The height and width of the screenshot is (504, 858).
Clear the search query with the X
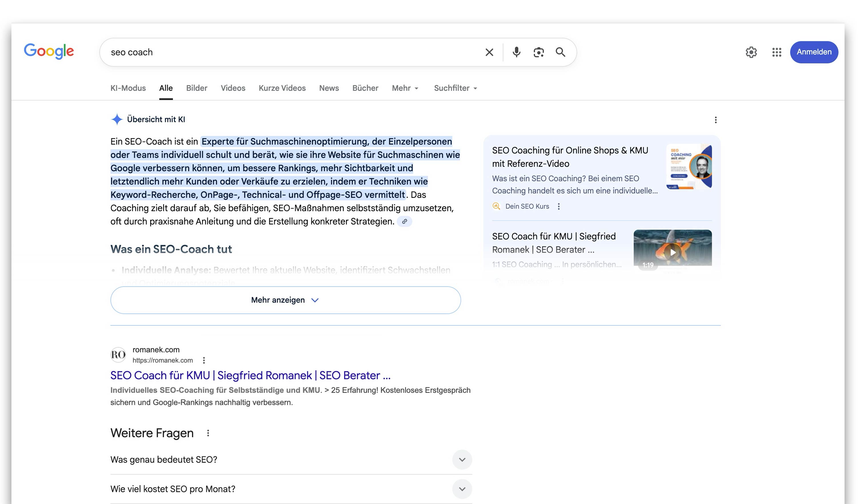pos(489,52)
